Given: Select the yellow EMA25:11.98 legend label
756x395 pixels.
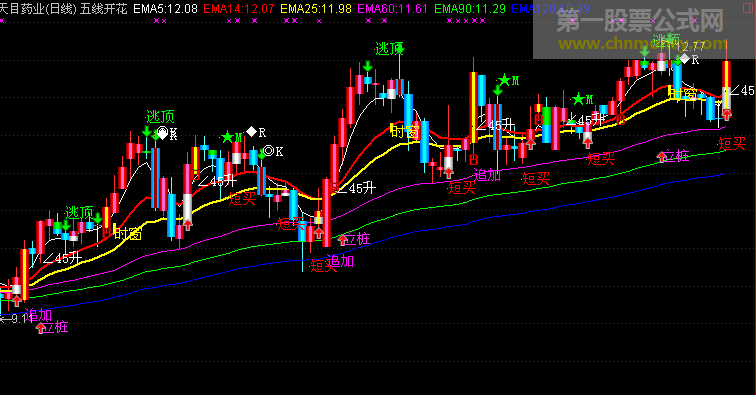Looking at the screenshot, I should (x=316, y=9).
